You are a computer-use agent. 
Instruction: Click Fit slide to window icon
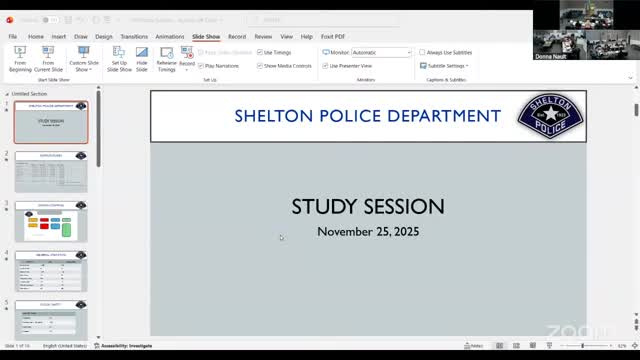tap(635, 346)
